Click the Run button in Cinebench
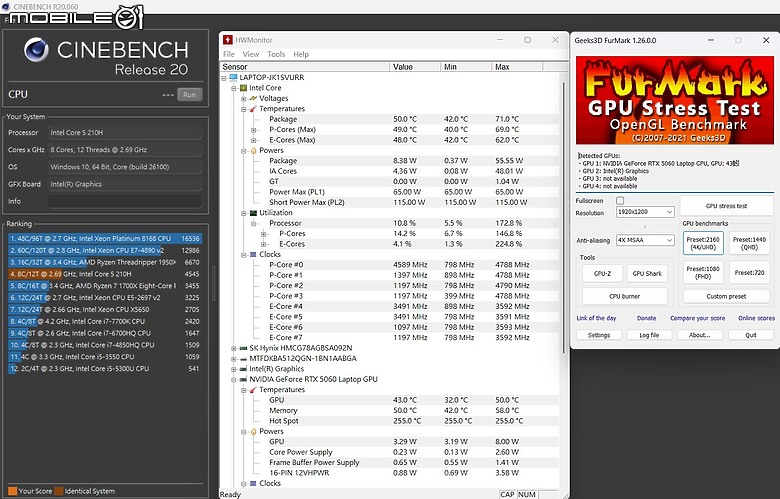This screenshot has height=499, width=780. [x=190, y=95]
